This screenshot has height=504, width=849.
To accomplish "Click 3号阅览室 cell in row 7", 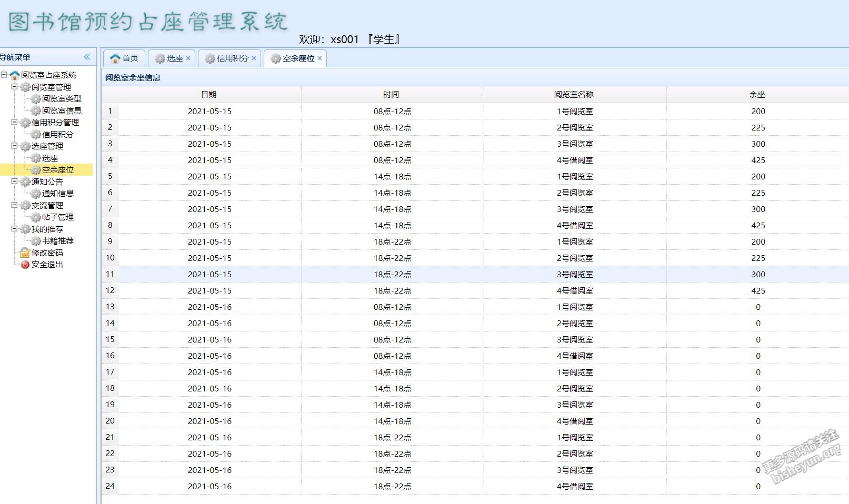I will click(575, 209).
